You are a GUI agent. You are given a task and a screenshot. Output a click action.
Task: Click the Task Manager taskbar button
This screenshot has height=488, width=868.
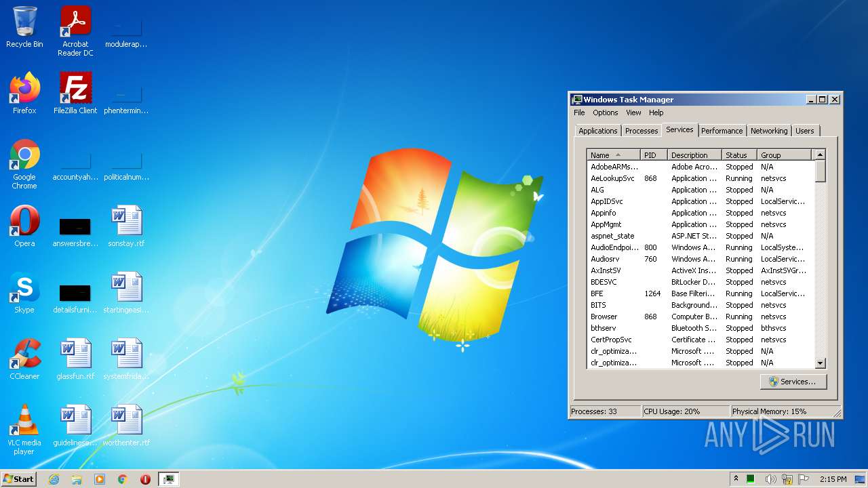169,479
